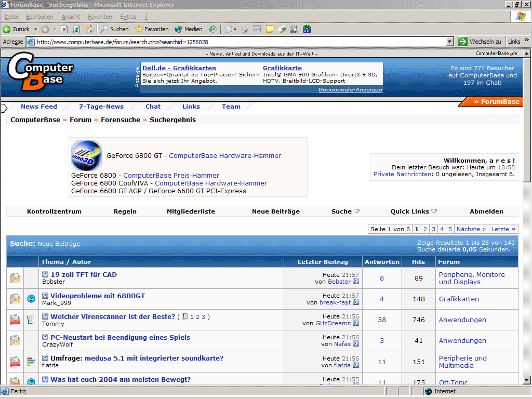Click the yellow note toolbar icon

point(270,29)
